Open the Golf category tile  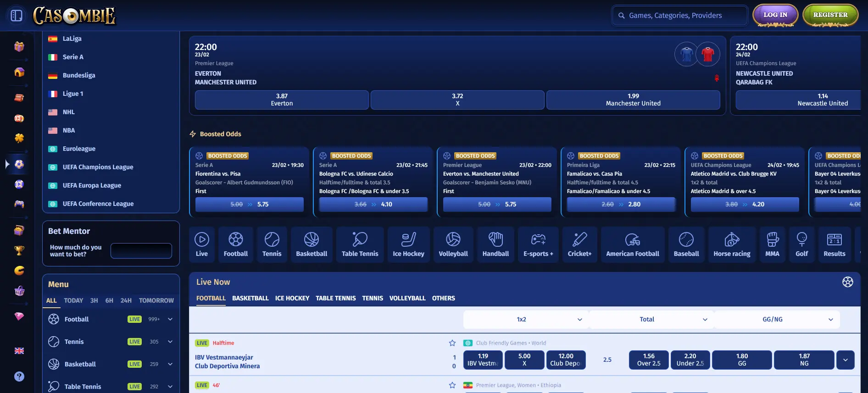click(x=802, y=244)
